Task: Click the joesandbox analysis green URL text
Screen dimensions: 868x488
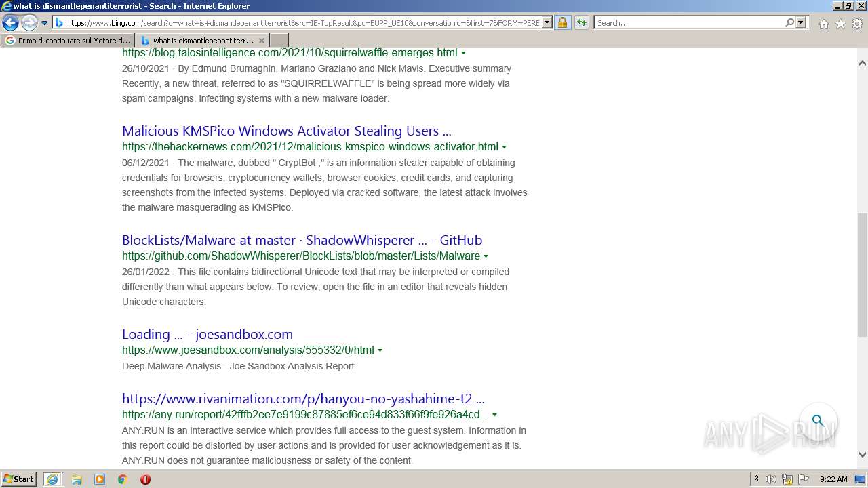Action: pos(248,350)
